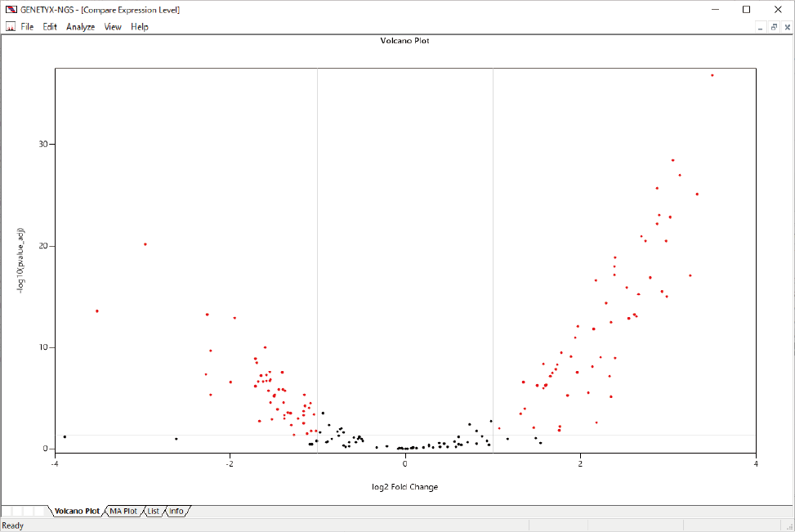
Task: Select the Volcano Plot tab
Action: [x=77, y=511]
